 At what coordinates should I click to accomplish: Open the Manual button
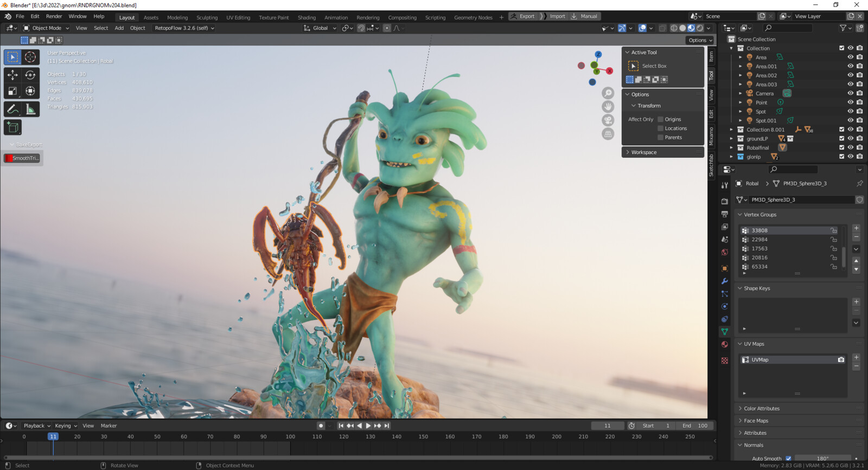584,16
